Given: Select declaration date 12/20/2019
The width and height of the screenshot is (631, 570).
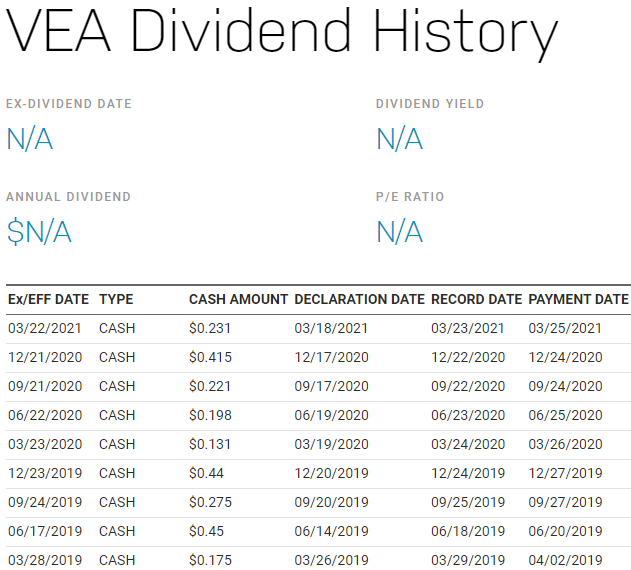Looking at the screenshot, I should click(331, 473).
